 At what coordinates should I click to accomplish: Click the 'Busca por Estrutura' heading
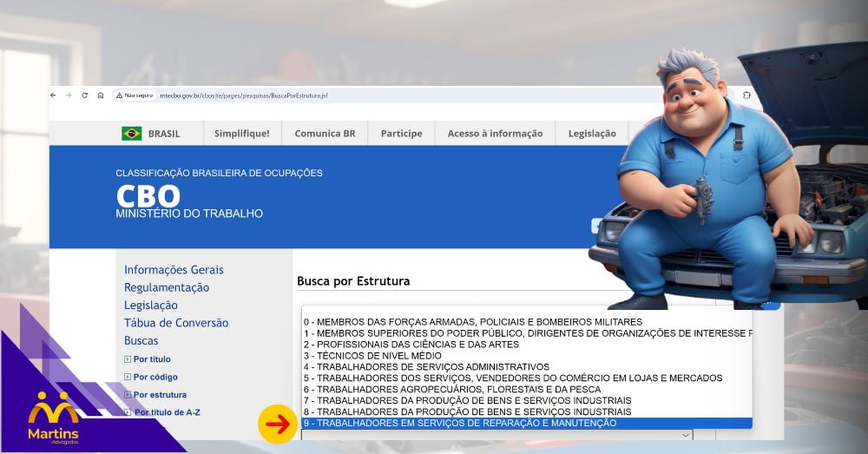tap(353, 280)
